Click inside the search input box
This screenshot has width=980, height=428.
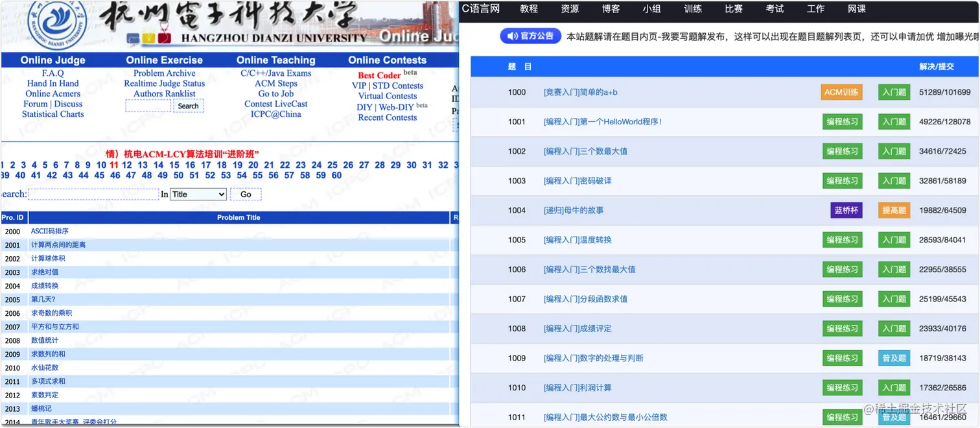[93, 194]
